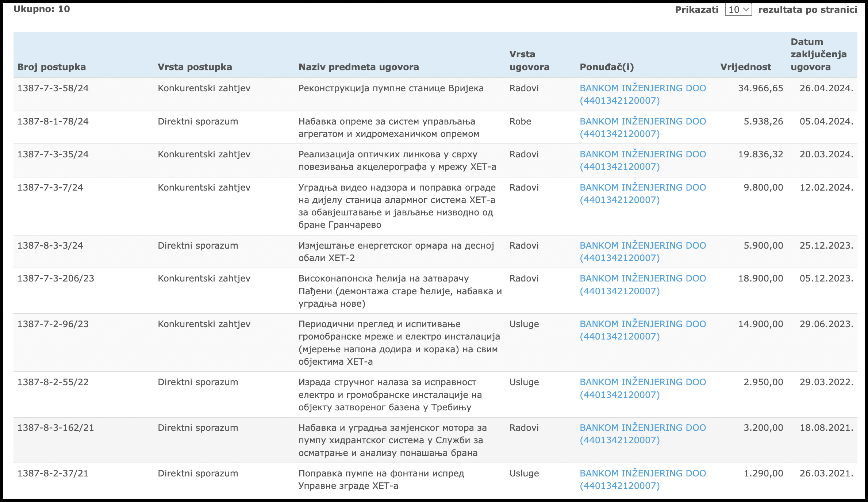This screenshot has width=868, height=502.
Task: Open the results-per-page dropdown showing 10
Action: pyautogui.click(x=738, y=10)
